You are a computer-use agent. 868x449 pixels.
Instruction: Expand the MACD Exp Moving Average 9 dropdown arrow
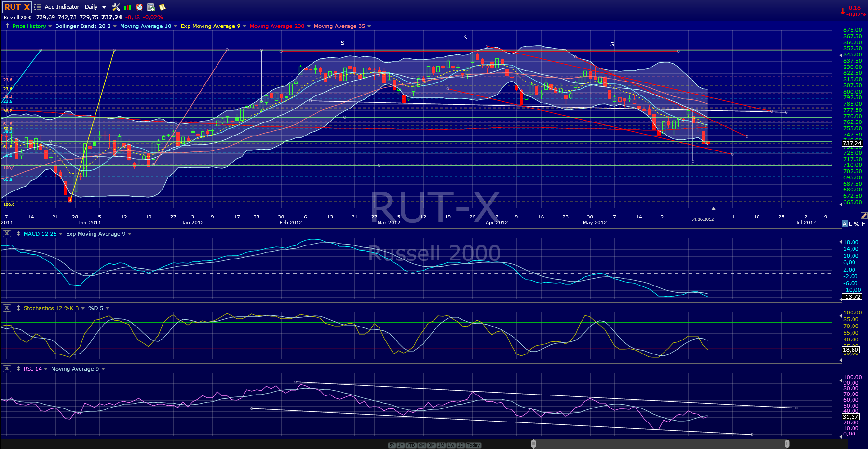(130, 234)
